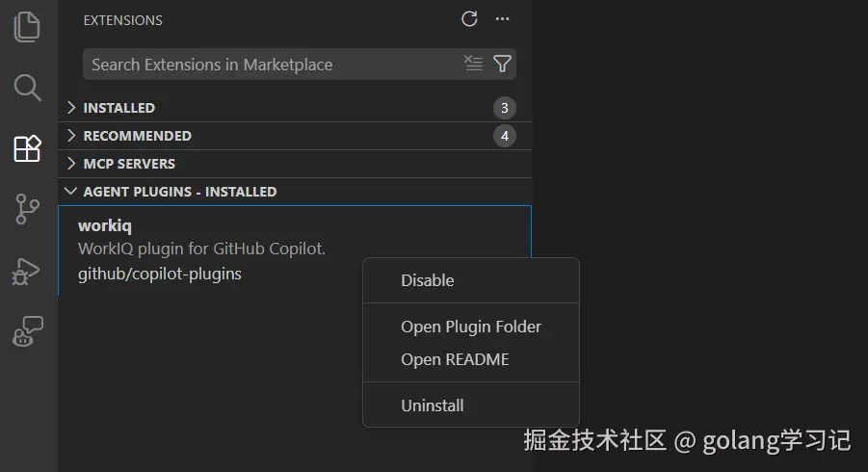Viewport: 868px width, 472px height.
Task: Expand the RECOMMENDED section
Action: 295,136
